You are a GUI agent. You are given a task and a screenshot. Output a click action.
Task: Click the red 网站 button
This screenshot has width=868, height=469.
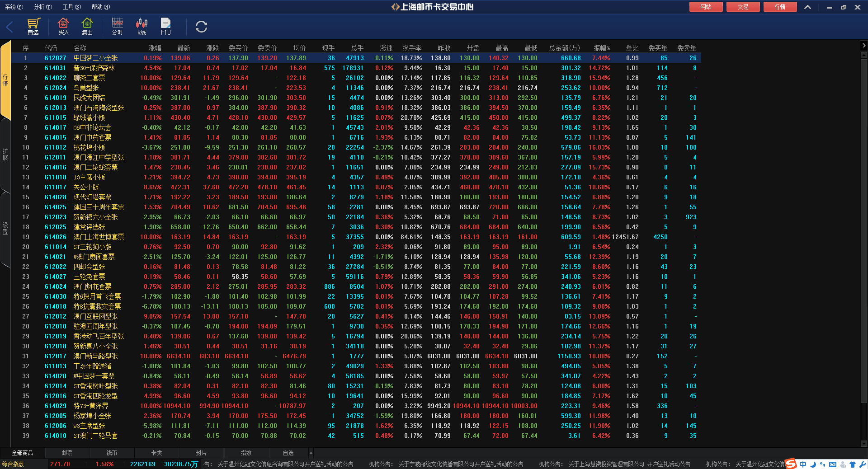point(706,7)
